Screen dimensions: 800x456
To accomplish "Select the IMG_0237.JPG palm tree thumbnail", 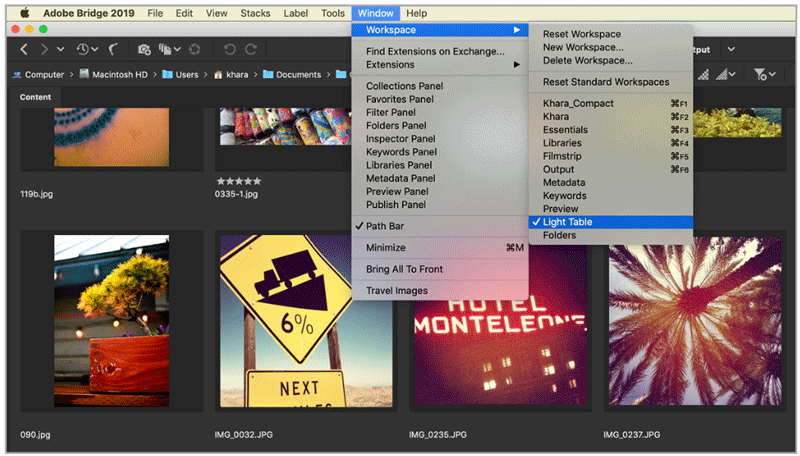I will (695, 321).
